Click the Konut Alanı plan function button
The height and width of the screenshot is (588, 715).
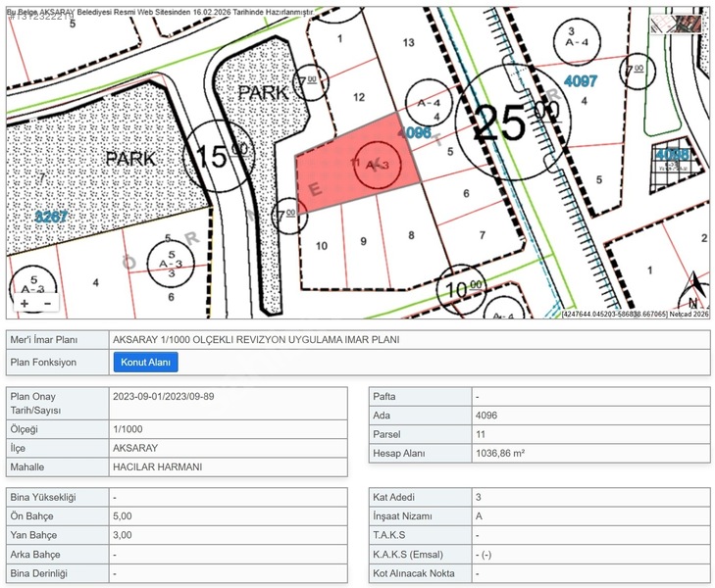point(145,362)
